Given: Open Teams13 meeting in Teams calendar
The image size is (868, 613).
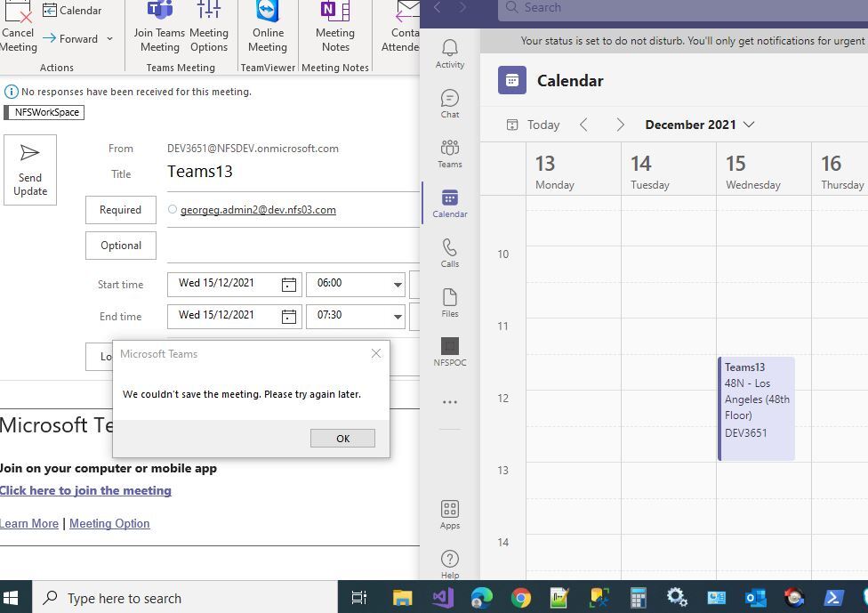Looking at the screenshot, I should 756,408.
